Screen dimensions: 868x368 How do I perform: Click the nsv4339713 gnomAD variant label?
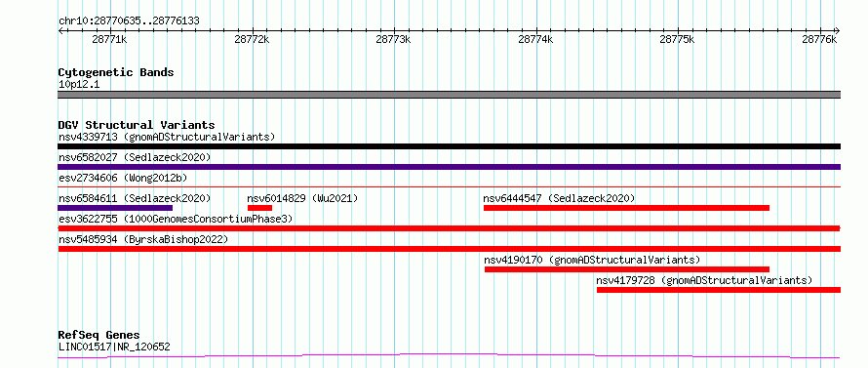[x=167, y=137]
